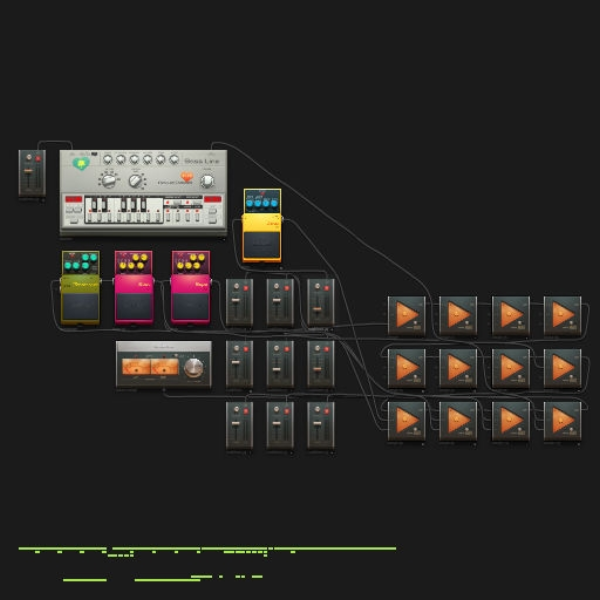Toggle the rightmost pink pedal's footswitch
The width and height of the screenshot is (600, 600).
point(191,306)
